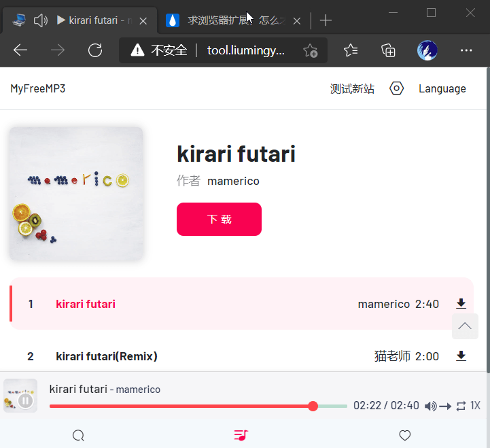Open the playlist music-note icon at bottom
This screenshot has height=448, width=490.
pos(241,435)
